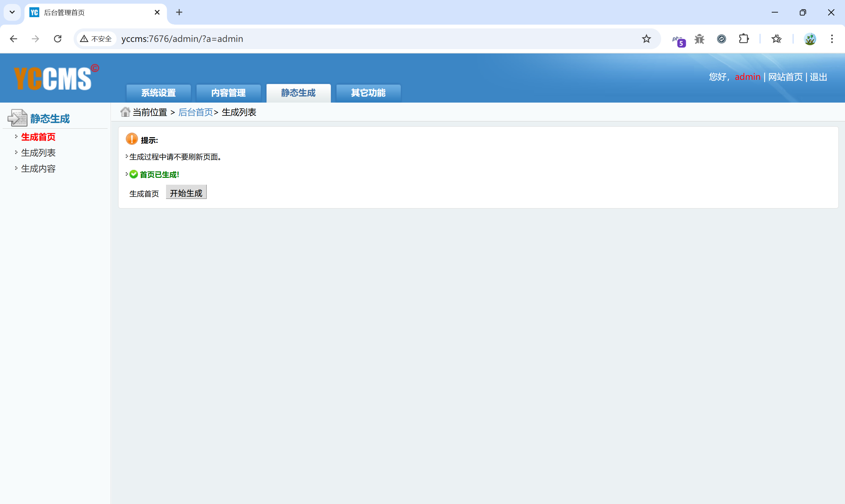Reload the page
This screenshot has height=504, width=845.
pos(57,39)
